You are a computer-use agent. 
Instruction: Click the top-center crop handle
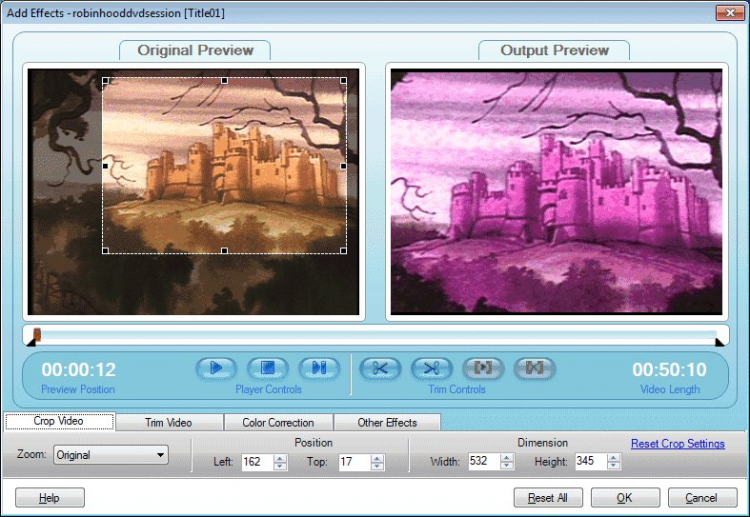224,81
